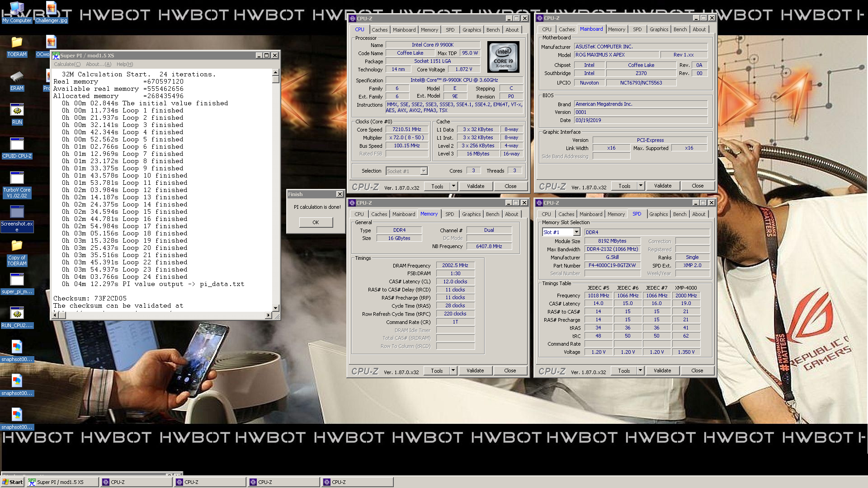This screenshot has height=488, width=868.
Task: Click Model ROG MAXIMUS X APEX field
Action: [x=616, y=55]
